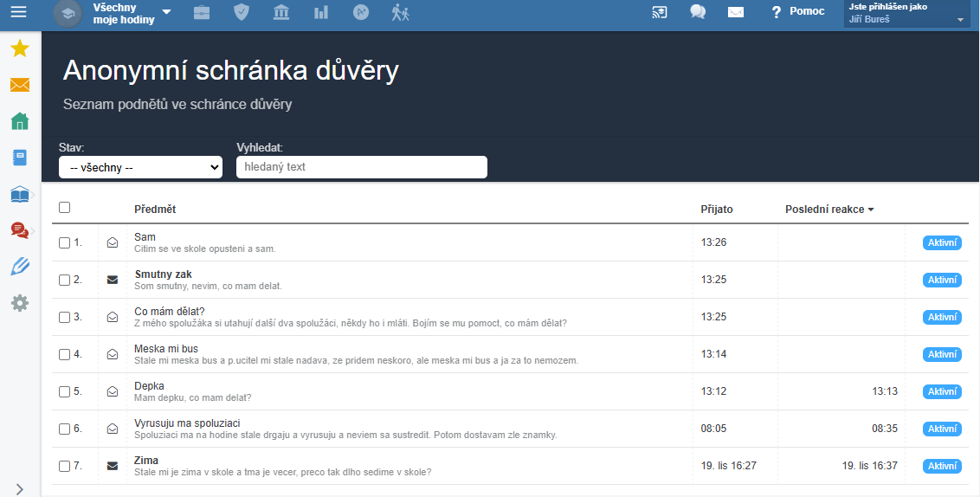This screenshot has width=980, height=497.
Task: Open the message Depka
Action: pos(150,385)
